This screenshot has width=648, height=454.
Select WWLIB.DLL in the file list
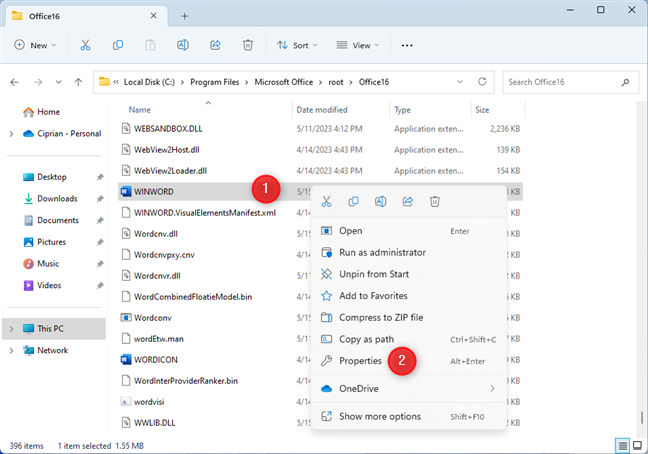pyautogui.click(x=155, y=423)
